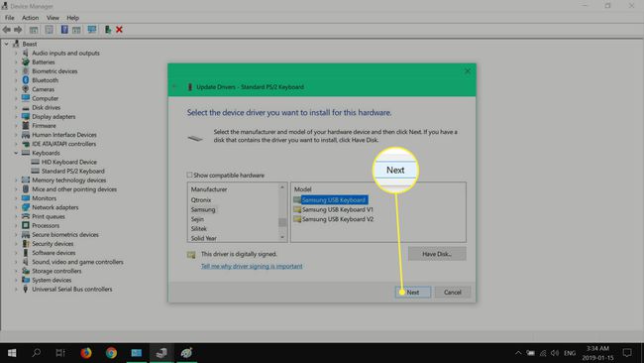This screenshot has height=363, width=644.
Task: Click the manufacturer list scroll-up arrow
Action: pyautogui.click(x=282, y=187)
